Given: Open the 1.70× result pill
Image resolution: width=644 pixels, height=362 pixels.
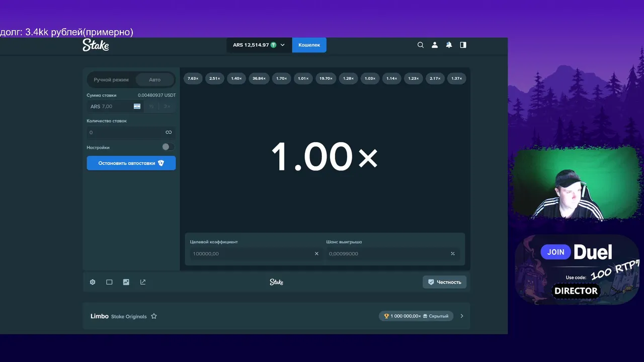Looking at the screenshot, I should 282,78.
